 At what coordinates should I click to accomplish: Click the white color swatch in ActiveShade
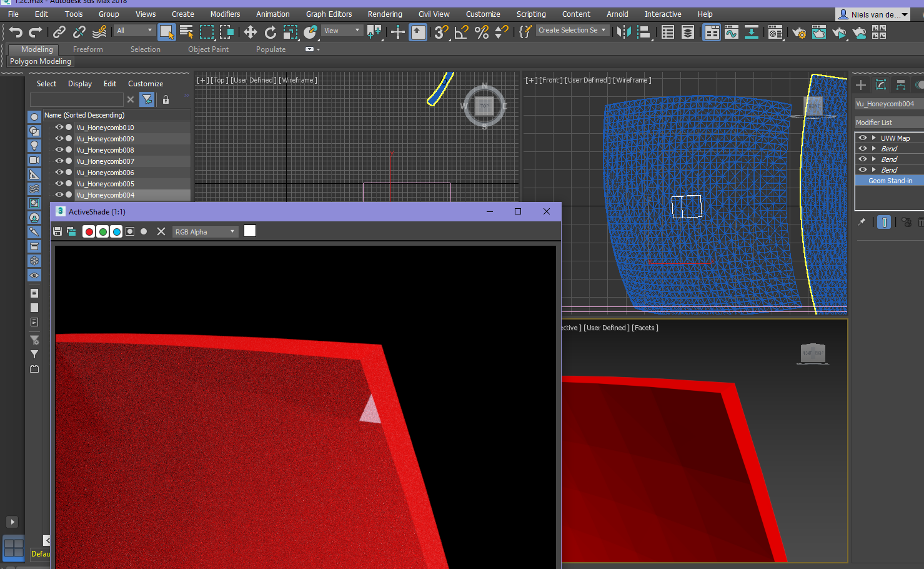tap(250, 231)
